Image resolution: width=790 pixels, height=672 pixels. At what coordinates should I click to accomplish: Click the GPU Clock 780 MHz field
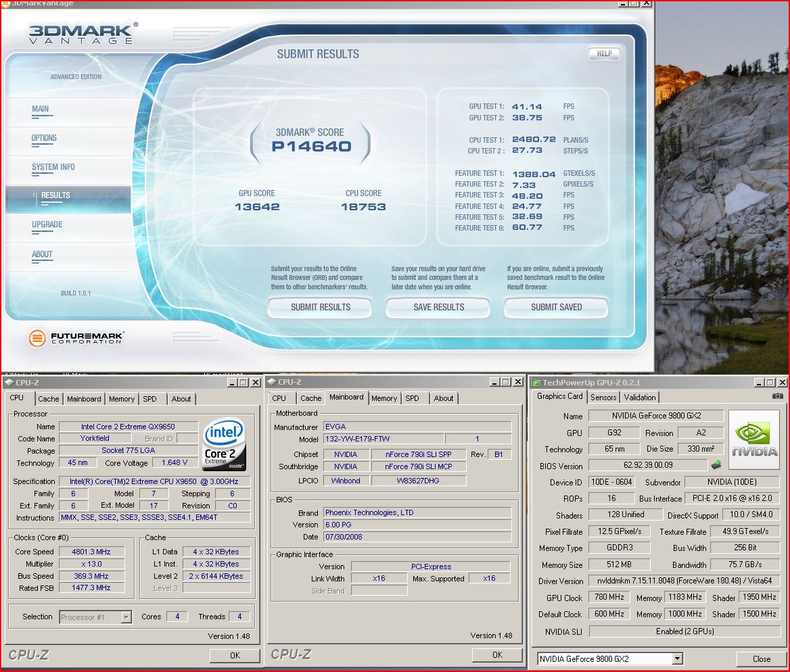(x=609, y=597)
